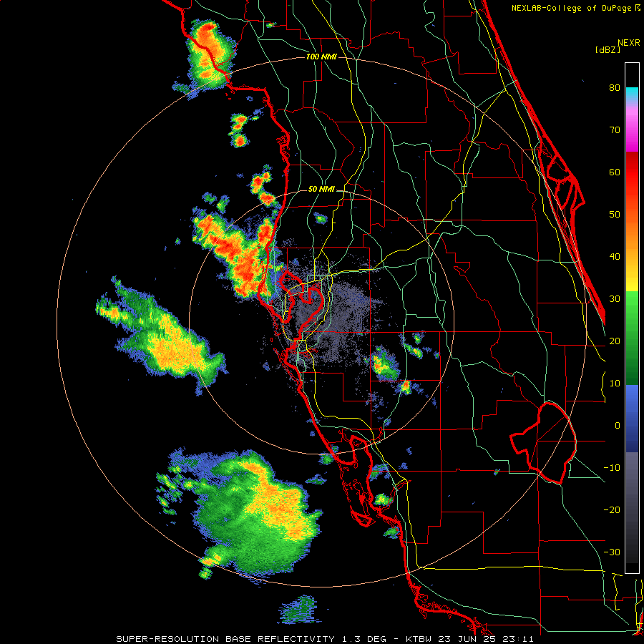Click the 50 value on dBZ scale

615,215
